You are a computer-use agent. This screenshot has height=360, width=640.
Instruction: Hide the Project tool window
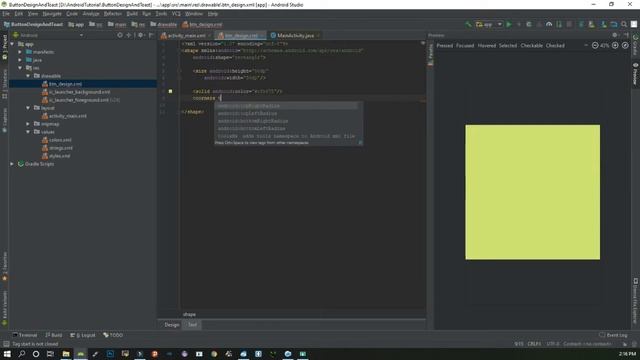[x=151, y=35]
